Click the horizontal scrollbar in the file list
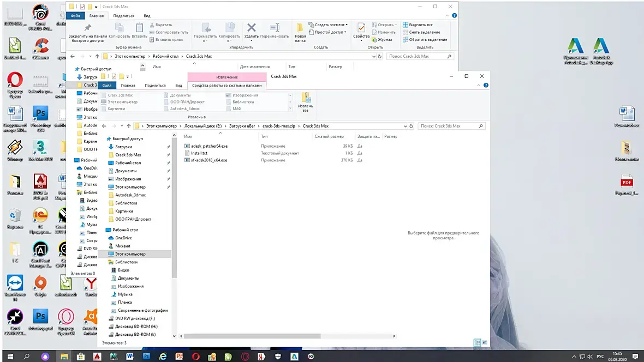The image size is (644, 362). [x=252, y=336]
